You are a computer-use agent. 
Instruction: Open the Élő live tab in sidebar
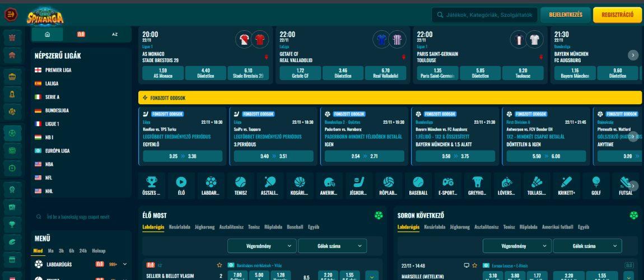click(x=81, y=35)
